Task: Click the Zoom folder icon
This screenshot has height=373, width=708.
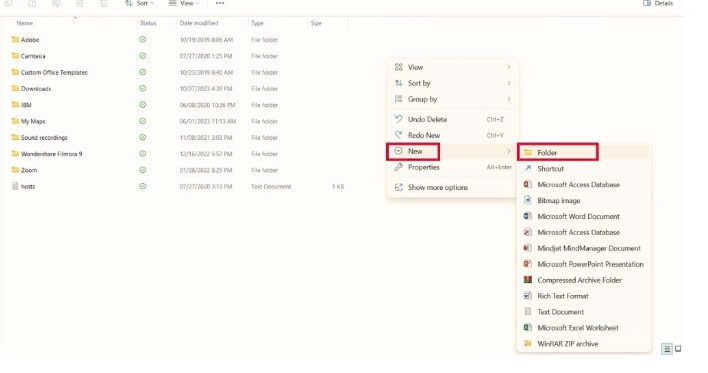Action: point(15,170)
